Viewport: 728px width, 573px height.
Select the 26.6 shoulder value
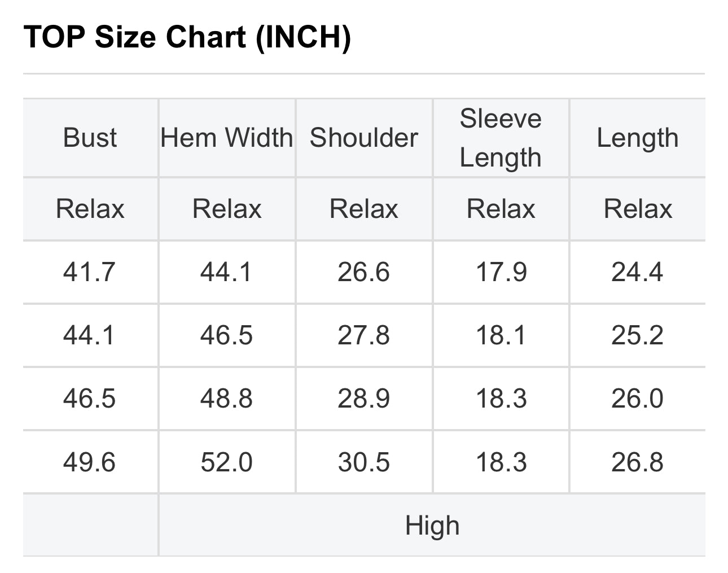click(x=364, y=272)
